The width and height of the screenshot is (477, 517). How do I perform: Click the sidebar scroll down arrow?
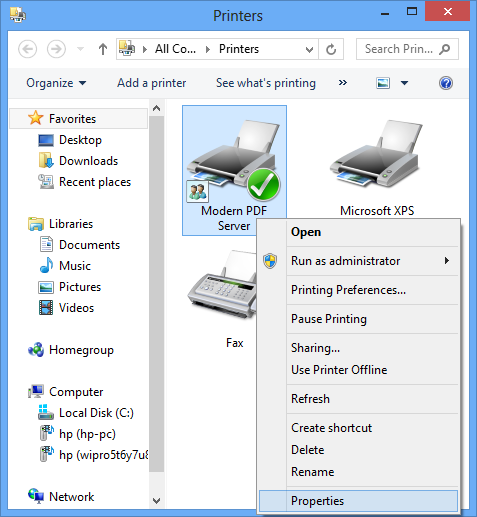point(156,501)
